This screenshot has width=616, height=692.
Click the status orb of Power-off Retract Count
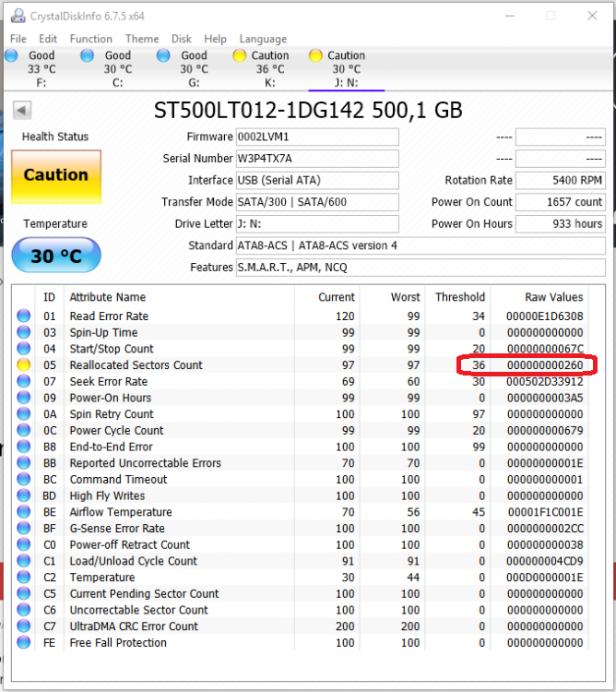[24, 544]
